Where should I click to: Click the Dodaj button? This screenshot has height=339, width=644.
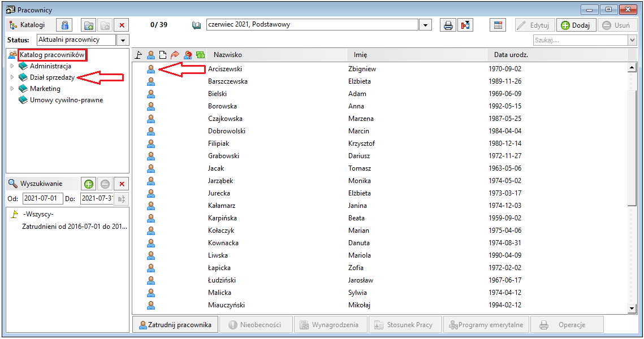pyautogui.click(x=576, y=25)
